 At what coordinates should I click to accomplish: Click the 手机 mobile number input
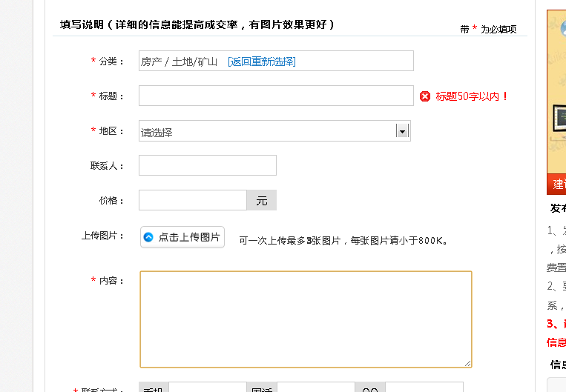click(207, 388)
